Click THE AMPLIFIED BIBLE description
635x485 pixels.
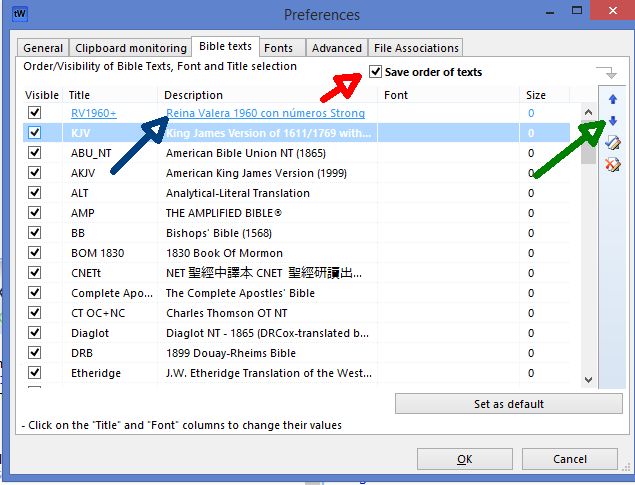224,213
